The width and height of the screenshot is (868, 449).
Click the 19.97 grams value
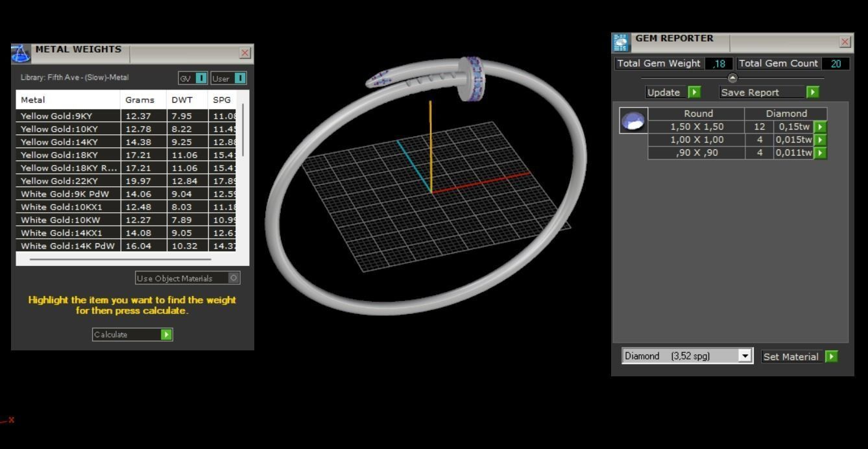pos(138,181)
